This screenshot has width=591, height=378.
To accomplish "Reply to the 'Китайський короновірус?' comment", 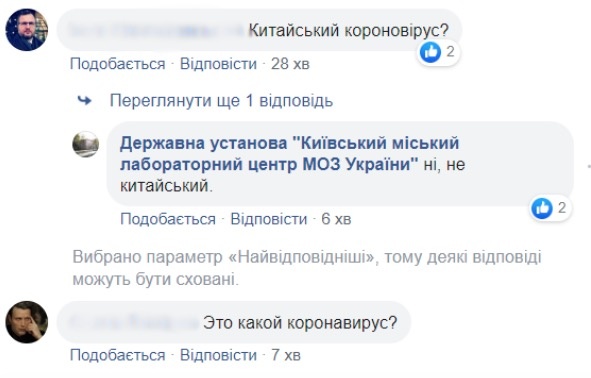I will coord(218,64).
